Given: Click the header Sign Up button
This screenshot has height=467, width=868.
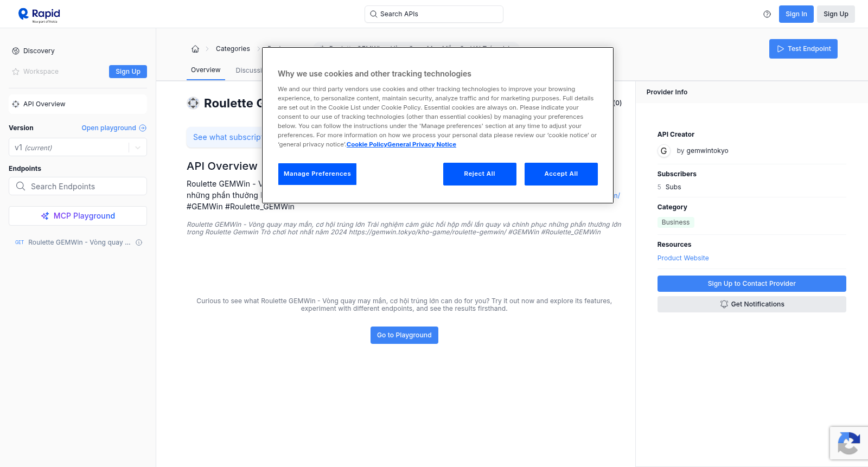Looking at the screenshot, I should (x=836, y=14).
